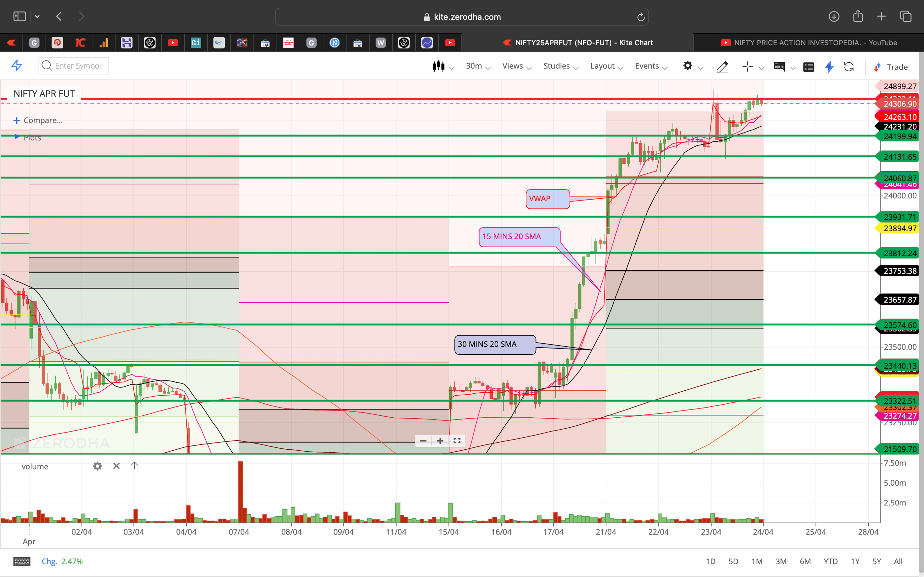This screenshot has width=924, height=577.
Task: Open the 30m interval dropdown
Action: point(474,66)
